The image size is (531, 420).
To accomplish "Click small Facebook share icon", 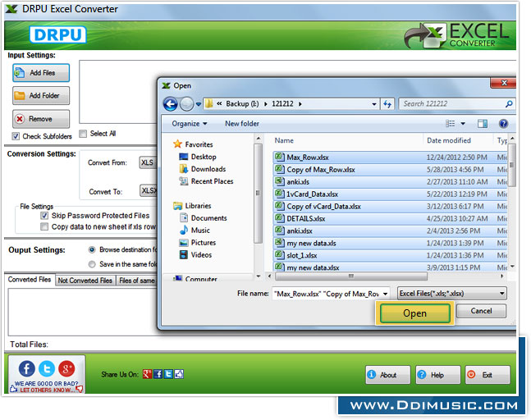I will [158, 374].
